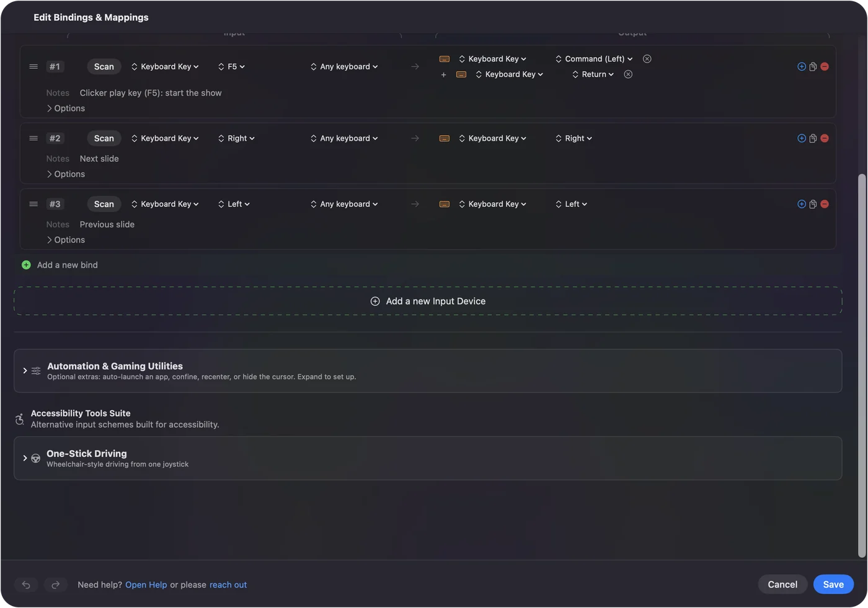Expand Options under the Next slide bind
The image size is (868, 608).
pyautogui.click(x=66, y=174)
